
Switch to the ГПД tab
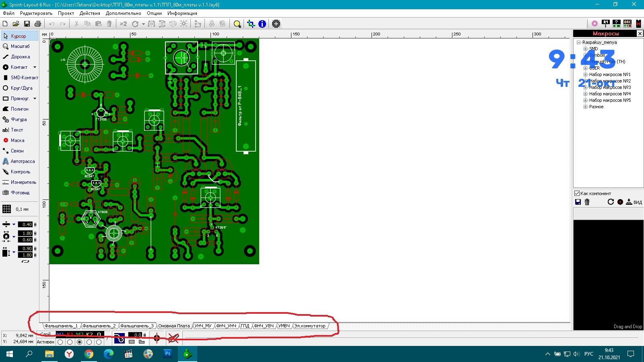(x=245, y=326)
